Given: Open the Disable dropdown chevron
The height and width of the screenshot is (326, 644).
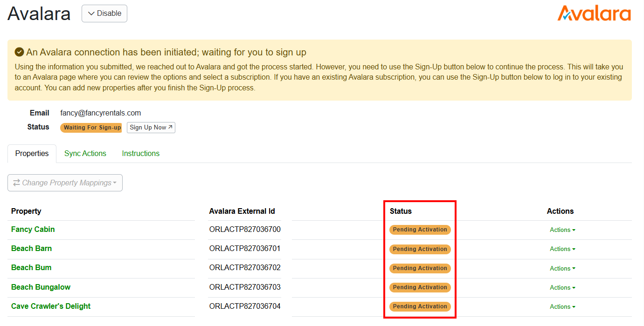Looking at the screenshot, I should (x=91, y=14).
